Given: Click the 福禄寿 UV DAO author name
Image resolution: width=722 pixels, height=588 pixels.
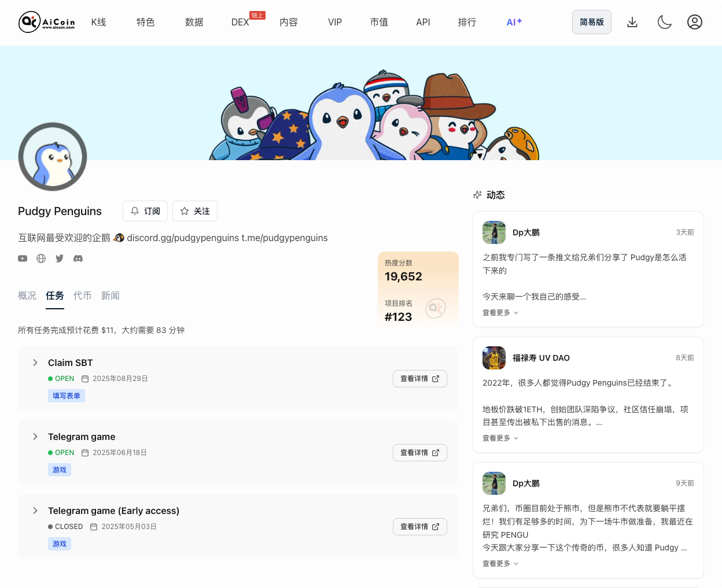Looking at the screenshot, I should 541,358.
